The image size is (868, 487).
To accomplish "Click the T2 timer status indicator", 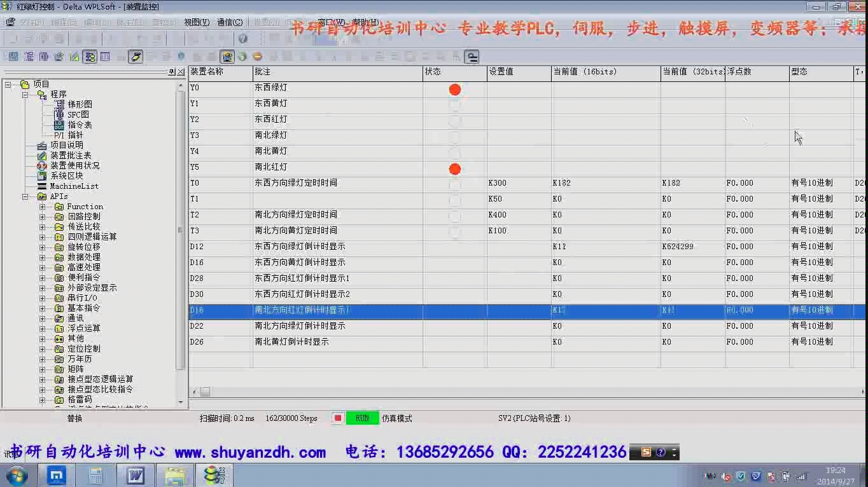I will pos(454,217).
